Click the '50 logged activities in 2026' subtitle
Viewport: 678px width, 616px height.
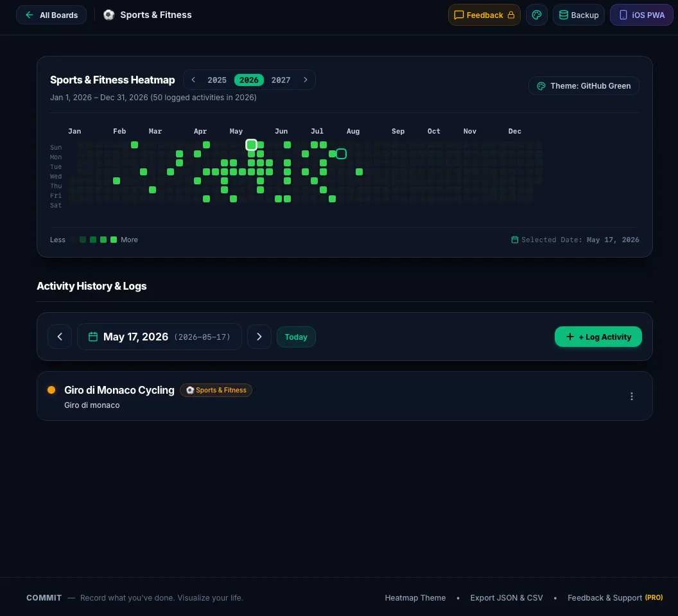(204, 98)
